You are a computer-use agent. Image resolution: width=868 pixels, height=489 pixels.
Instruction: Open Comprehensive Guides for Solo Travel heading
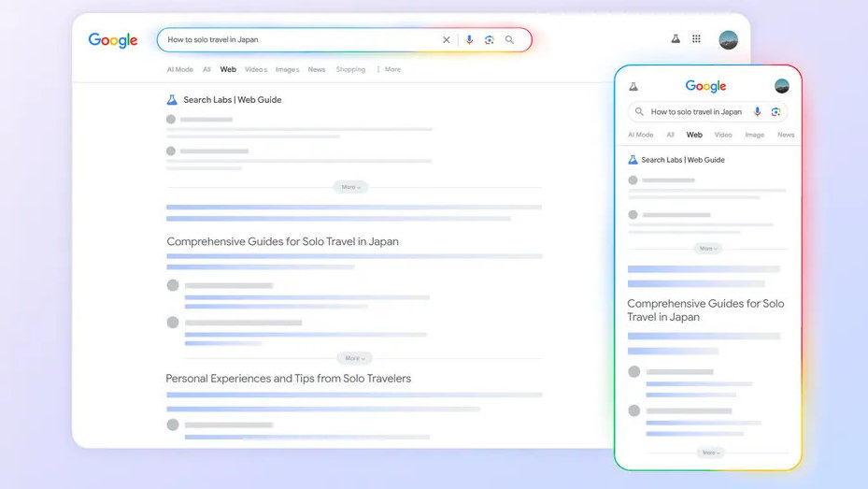click(x=282, y=241)
